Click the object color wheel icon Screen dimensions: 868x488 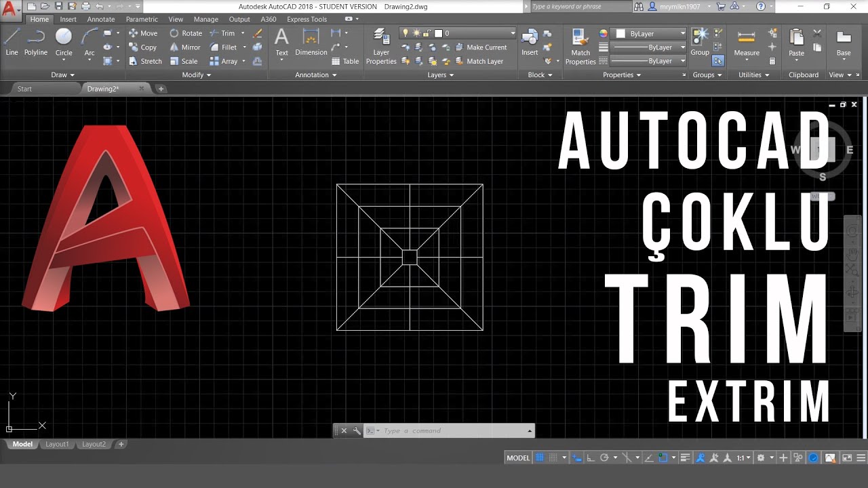(604, 33)
